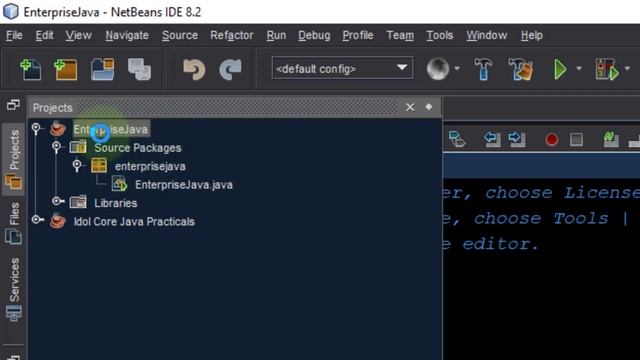Screen dimensions: 640x360
Task: Select EnterpriseJava.java file in tree
Action: pyautogui.click(x=184, y=185)
